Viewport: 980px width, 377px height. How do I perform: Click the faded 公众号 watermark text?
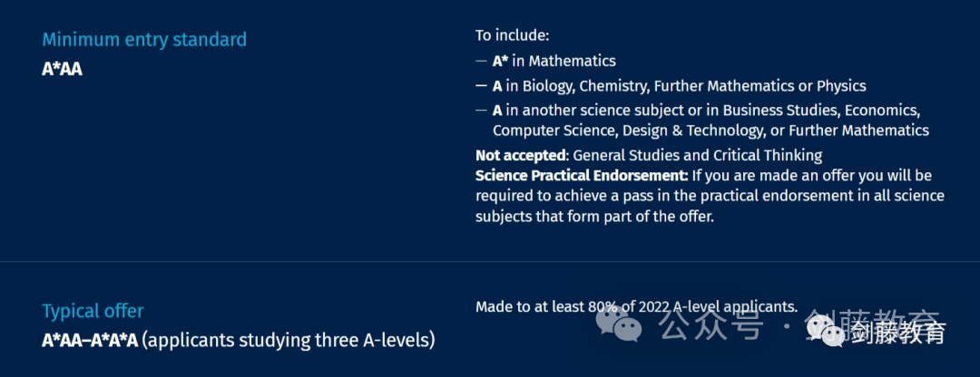(712, 324)
